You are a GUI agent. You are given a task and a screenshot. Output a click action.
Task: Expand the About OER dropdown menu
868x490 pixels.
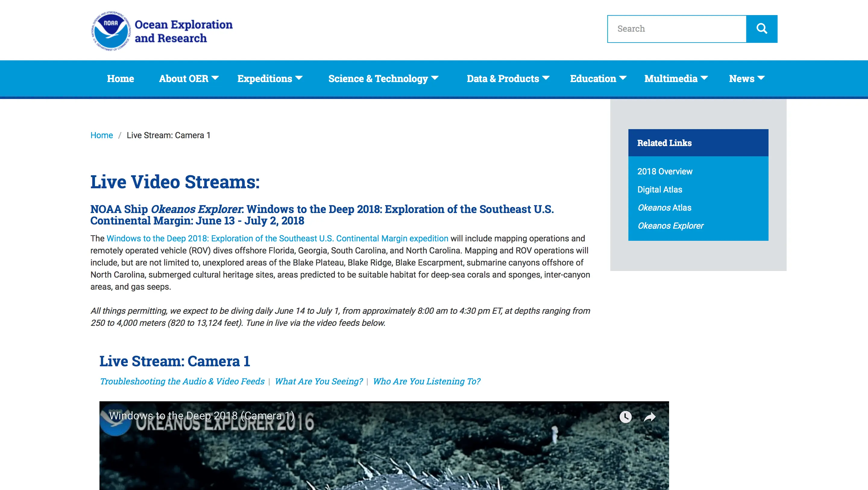pos(189,78)
